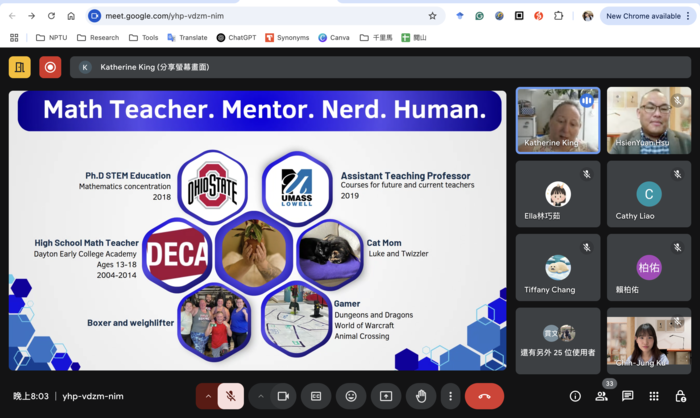Open the in-call chat panel
700x418 pixels.
point(628,396)
